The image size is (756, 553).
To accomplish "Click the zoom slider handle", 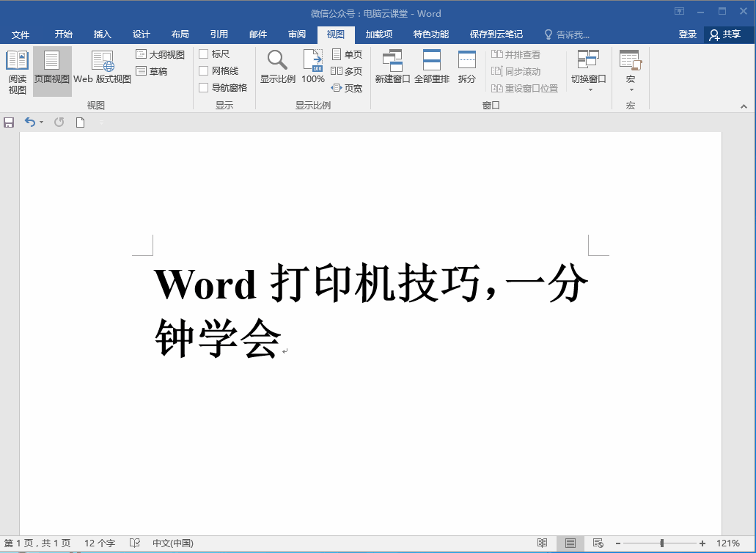I will 662,543.
